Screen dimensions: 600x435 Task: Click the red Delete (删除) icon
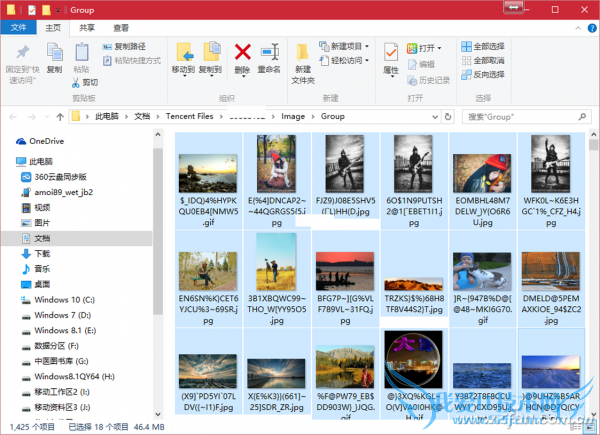(242, 56)
